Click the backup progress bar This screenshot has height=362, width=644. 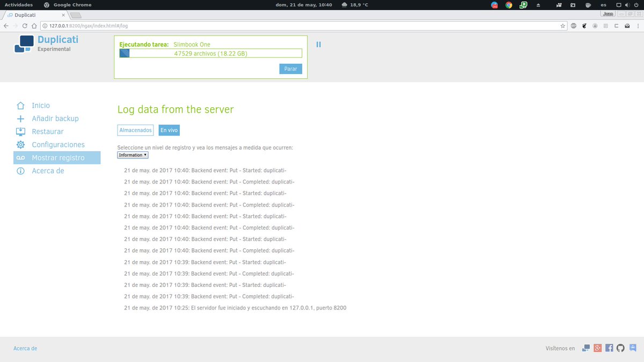pyautogui.click(x=210, y=53)
